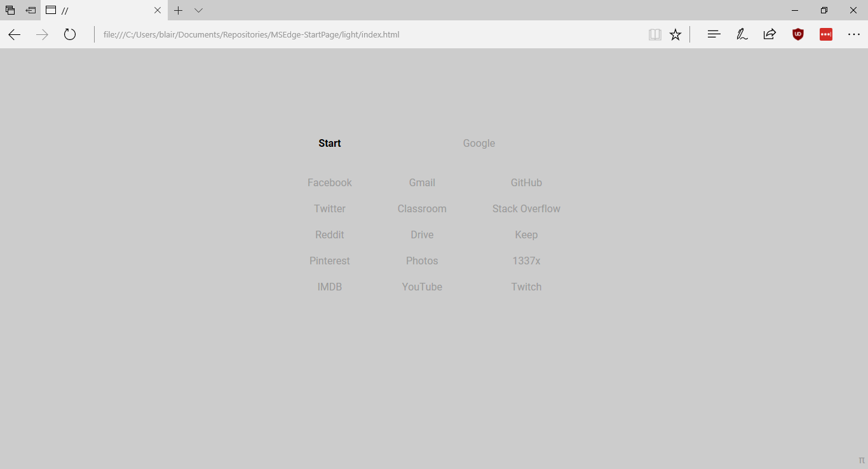Select the '//' browser tab
This screenshot has height=469, width=868.
(x=104, y=10)
